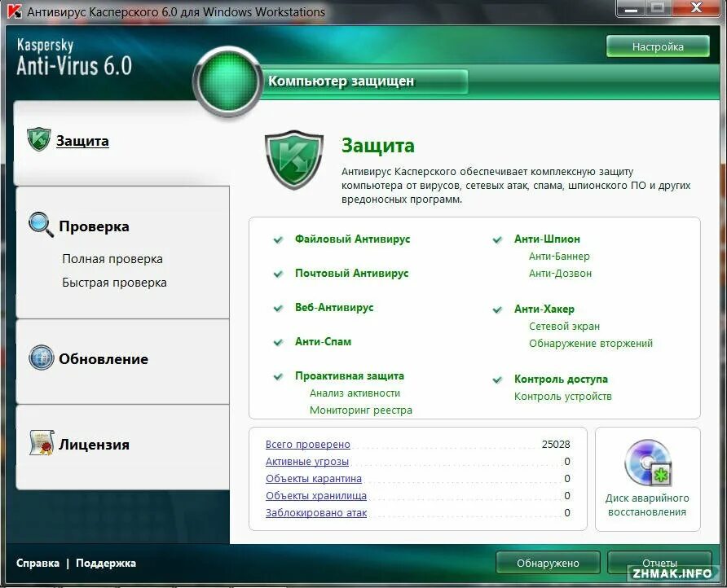
Task: Open Анти-Шпион component
Action: pyautogui.click(x=547, y=239)
